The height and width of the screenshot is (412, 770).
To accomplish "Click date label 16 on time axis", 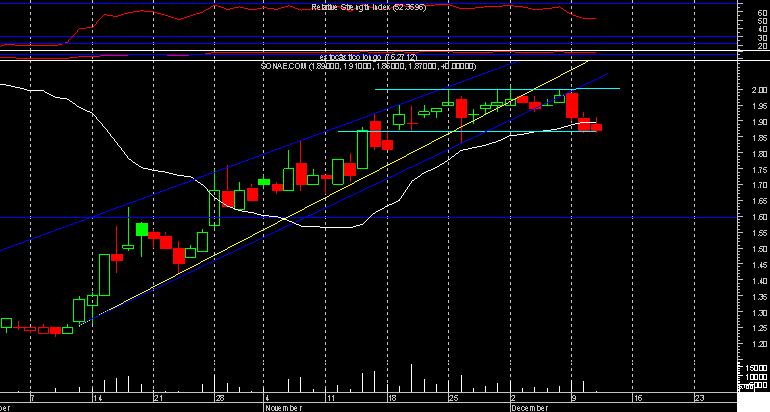I will 637,398.
